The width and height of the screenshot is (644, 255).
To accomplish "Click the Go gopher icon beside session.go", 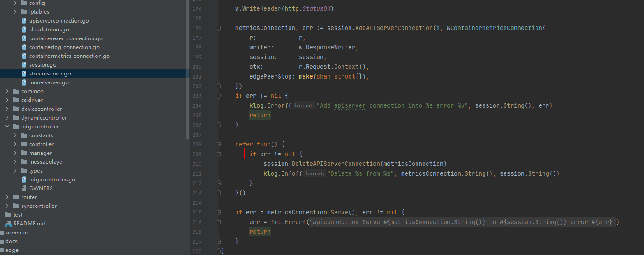I will (x=24, y=64).
